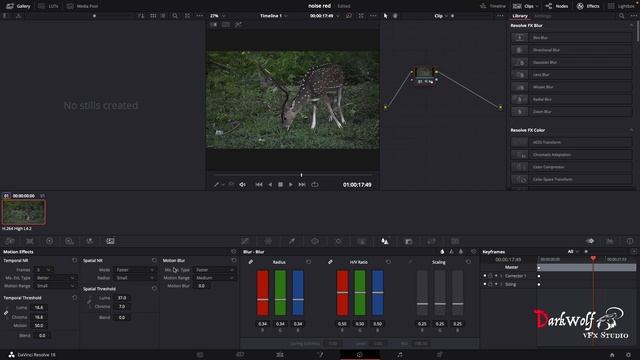Image resolution: width=640 pixels, height=360 pixels.
Task: Select the Blur palette icon
Action: click(385, 241)
